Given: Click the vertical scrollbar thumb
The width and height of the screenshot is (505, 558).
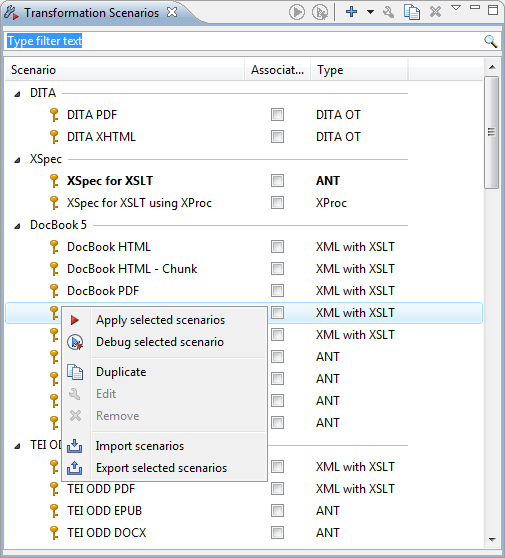Looking at the screenshot, I should [492, 132].
